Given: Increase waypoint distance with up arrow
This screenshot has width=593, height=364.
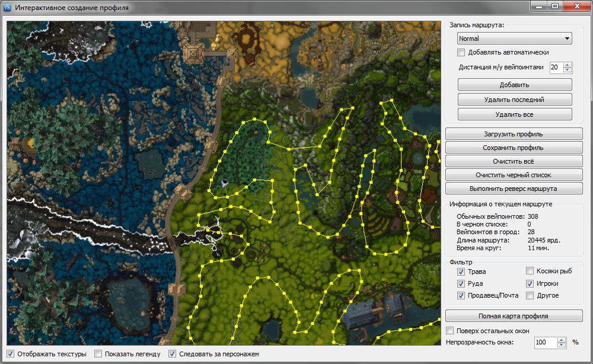Looking at the screenshot, I should 568,65.
